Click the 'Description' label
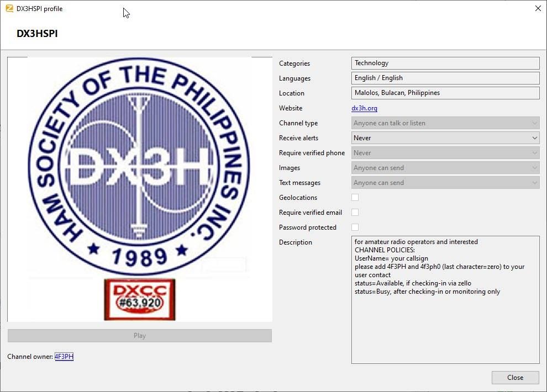This screenshot has width=547, height=392. coord(296,242)
